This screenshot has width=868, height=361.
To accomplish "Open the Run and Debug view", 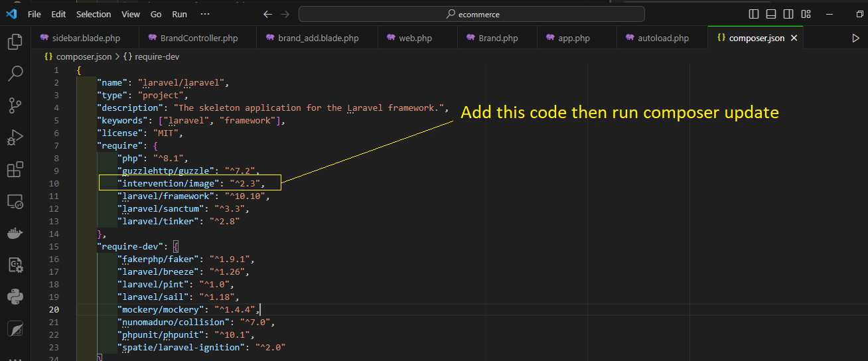I will (15, 137).
